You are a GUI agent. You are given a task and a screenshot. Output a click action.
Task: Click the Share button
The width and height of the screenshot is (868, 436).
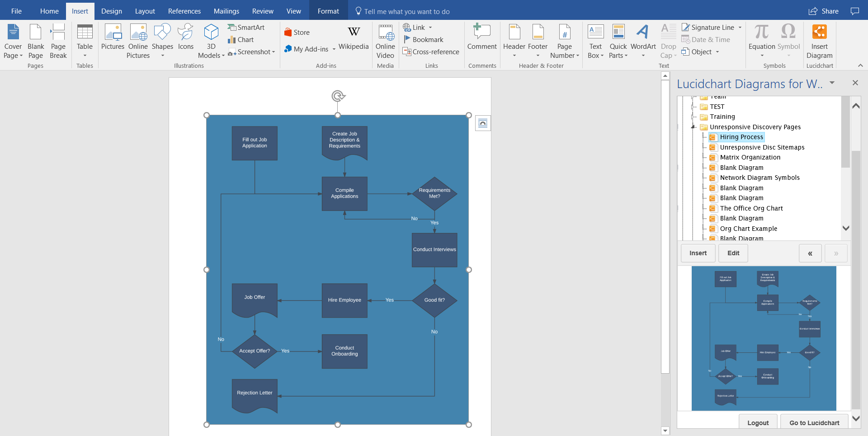[x=824, y=11]
